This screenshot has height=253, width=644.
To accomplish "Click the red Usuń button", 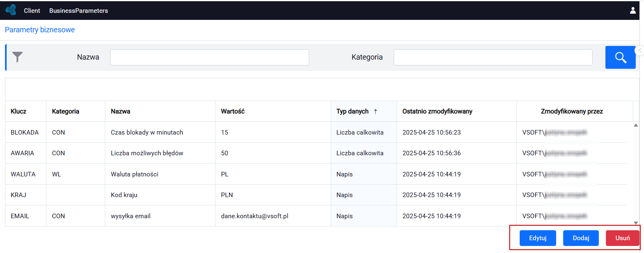I will [x=622, y=238].
